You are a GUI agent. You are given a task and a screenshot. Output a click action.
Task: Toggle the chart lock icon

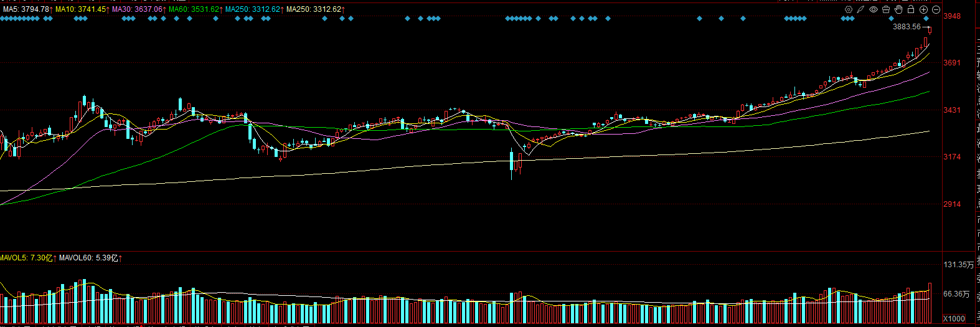[911, 9]
